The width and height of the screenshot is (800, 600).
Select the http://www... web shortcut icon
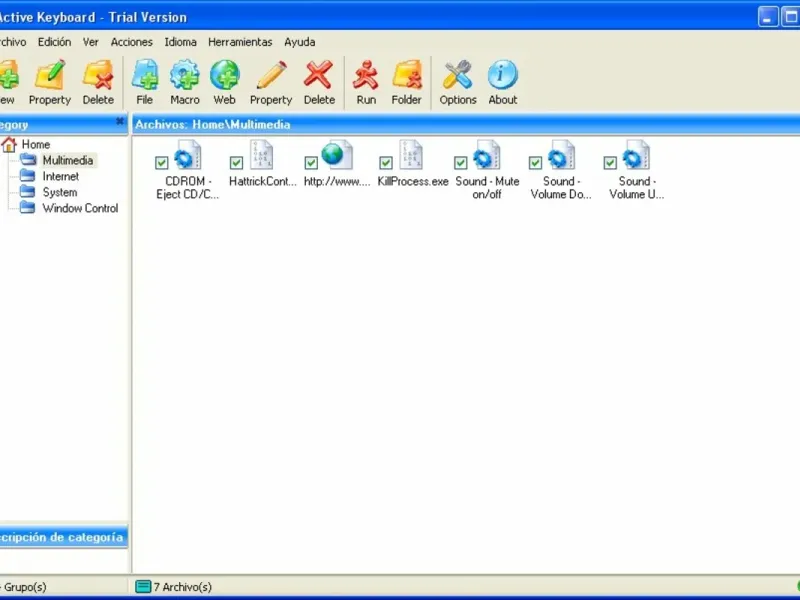coord(337,155)
